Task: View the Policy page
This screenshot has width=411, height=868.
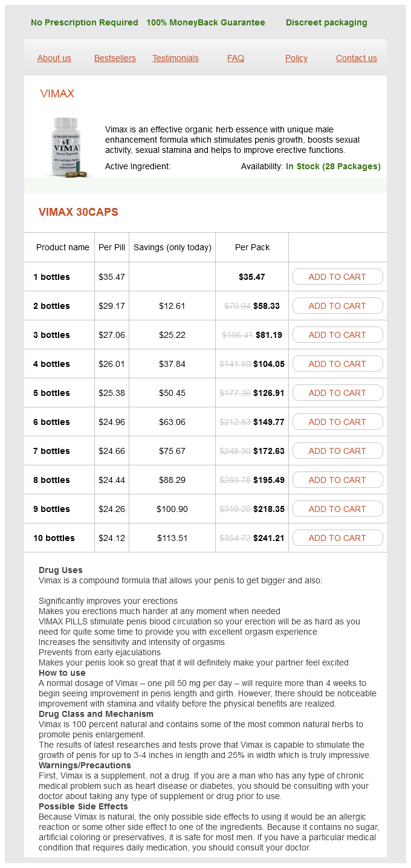Action: coord(296,58)
